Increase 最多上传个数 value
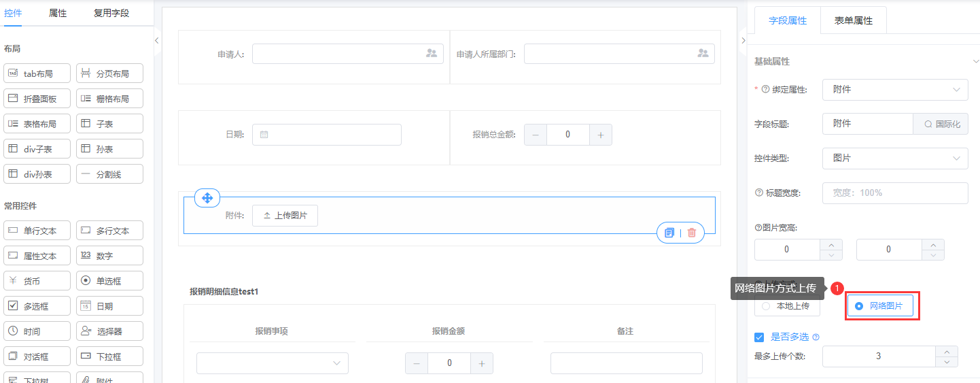The height and width of the screenshot is (383, 980). point(947,351)
